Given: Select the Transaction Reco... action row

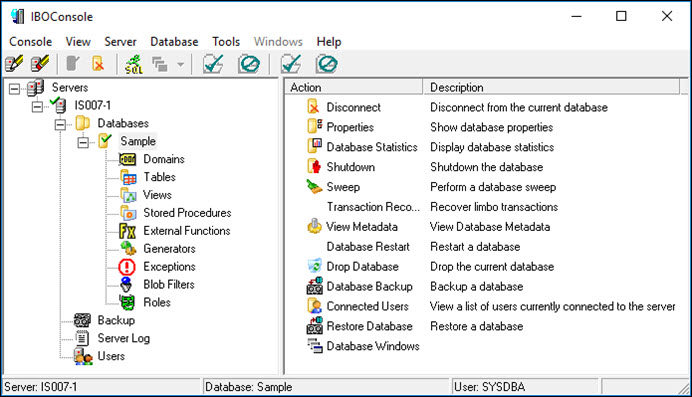Looking at the screenshot, I should [x=373, y=207].
